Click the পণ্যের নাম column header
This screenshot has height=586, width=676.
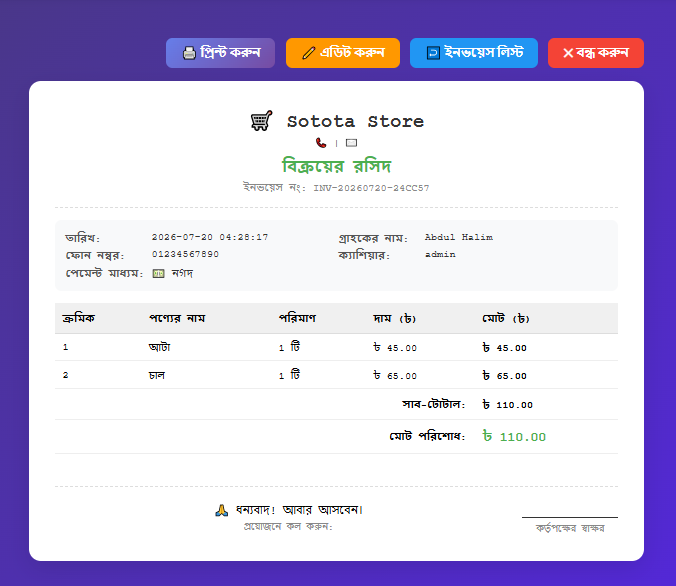[177, 318]
